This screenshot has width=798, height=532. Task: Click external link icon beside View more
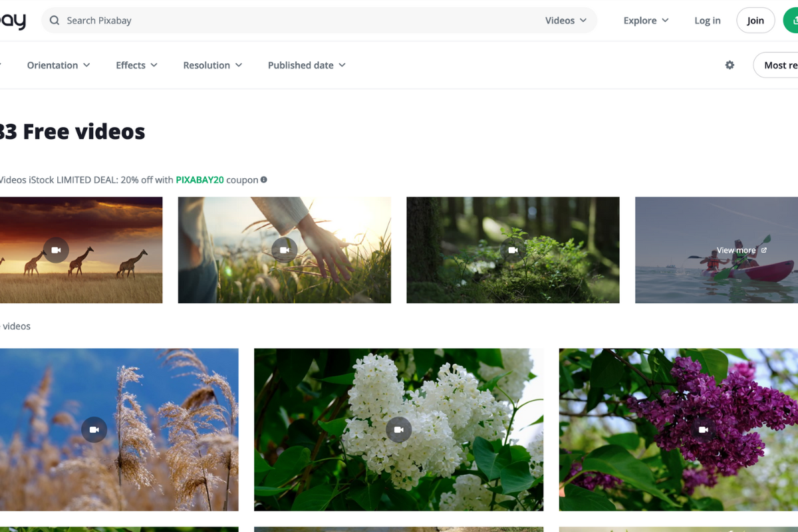point(764,251)
